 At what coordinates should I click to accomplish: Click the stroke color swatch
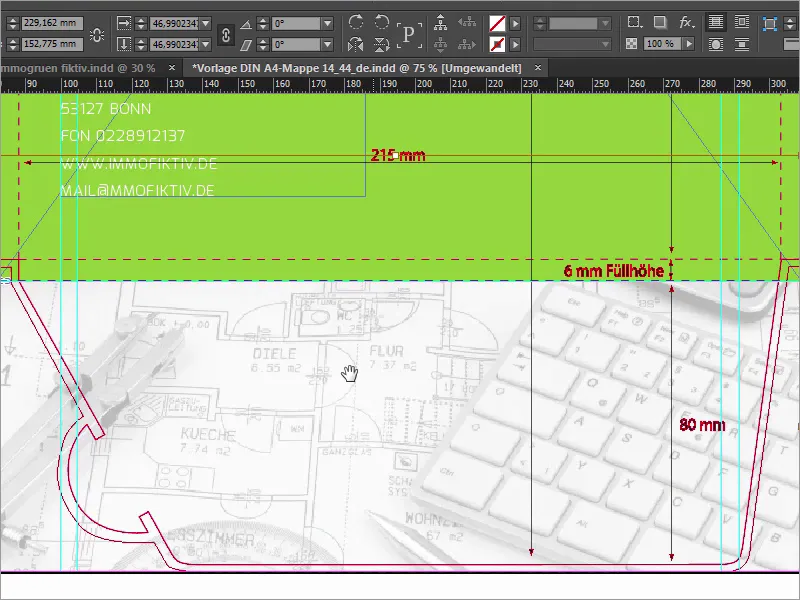(x=497, y=45)
